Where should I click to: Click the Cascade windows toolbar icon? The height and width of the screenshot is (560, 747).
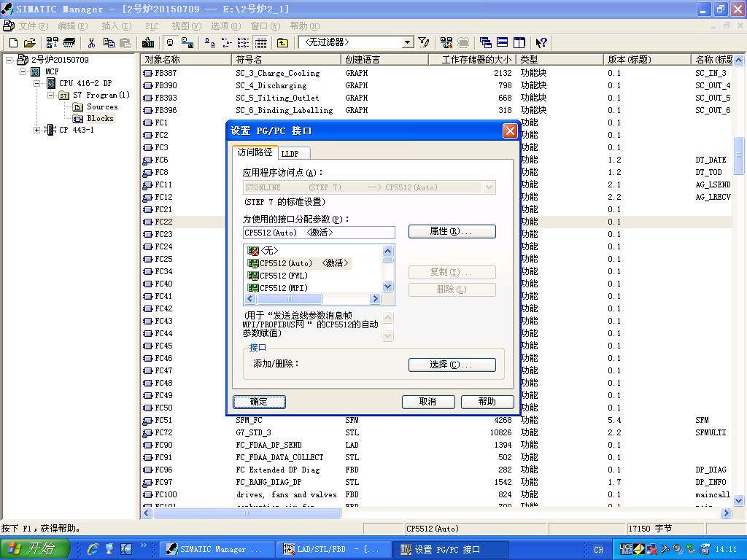click(485, 43)
